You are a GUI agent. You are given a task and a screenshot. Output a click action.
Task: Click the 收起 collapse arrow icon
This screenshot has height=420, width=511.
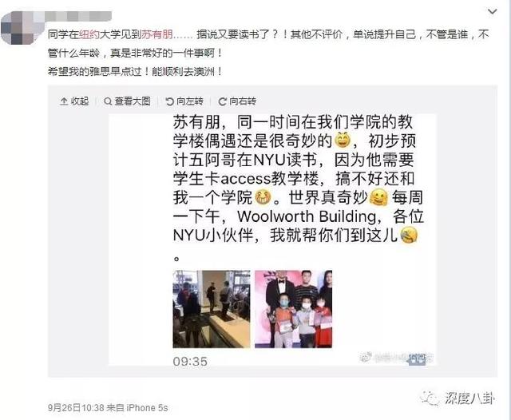[64, 101]
